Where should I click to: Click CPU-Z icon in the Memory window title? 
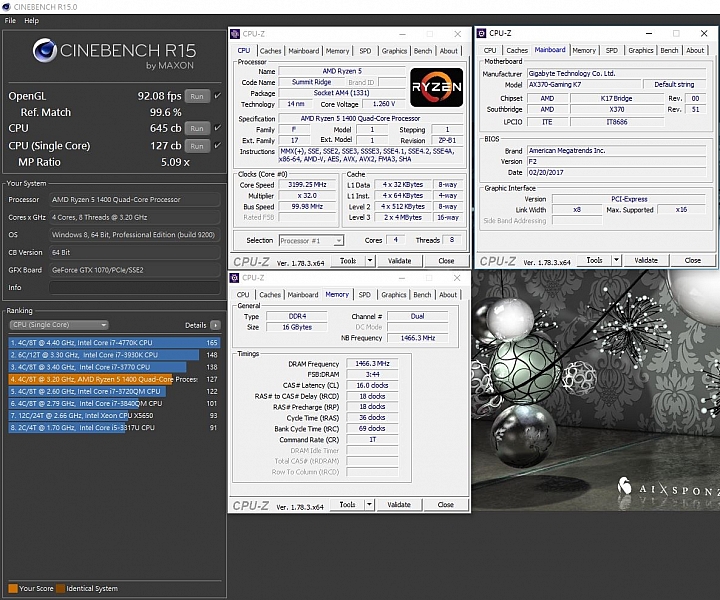[x=235, y=278]
